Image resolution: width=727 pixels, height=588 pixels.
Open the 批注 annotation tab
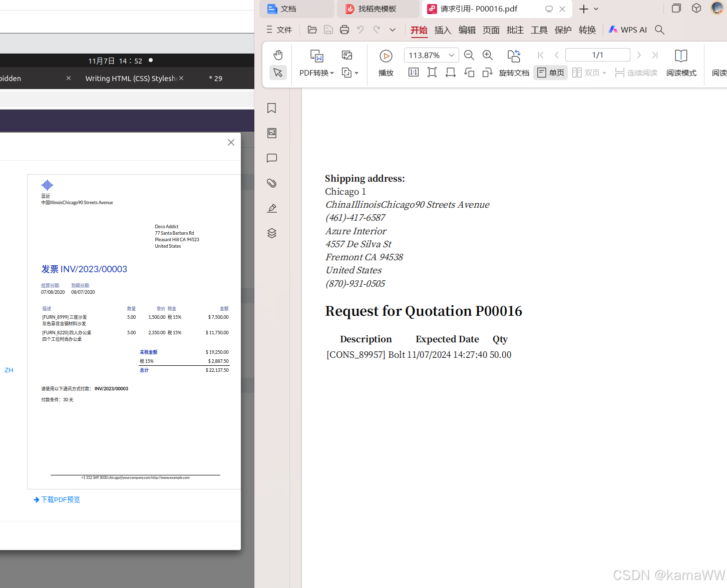point(515,30)
